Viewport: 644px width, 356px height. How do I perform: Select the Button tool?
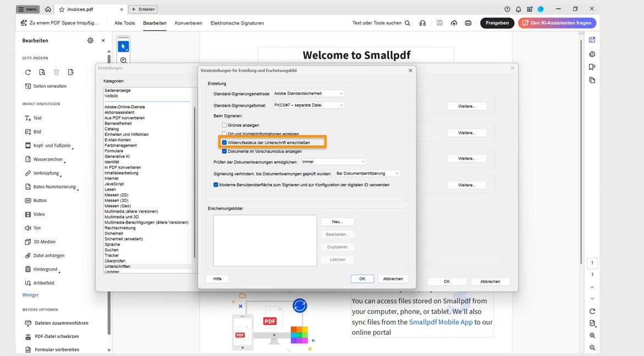(36, 201)
